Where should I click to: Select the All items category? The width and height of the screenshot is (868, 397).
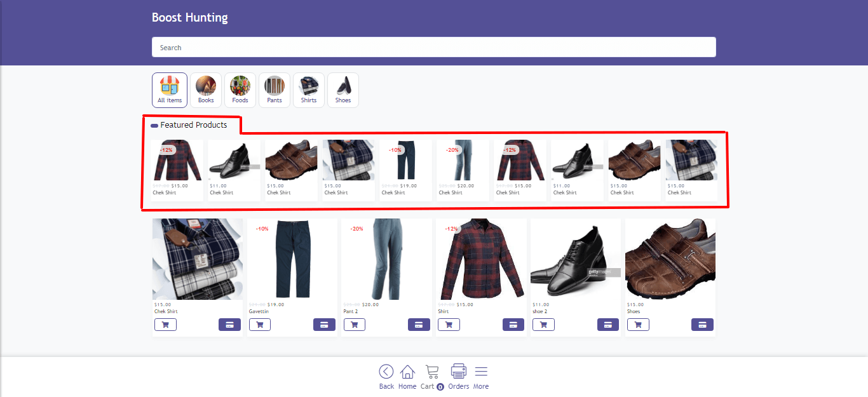pos(170,90)
